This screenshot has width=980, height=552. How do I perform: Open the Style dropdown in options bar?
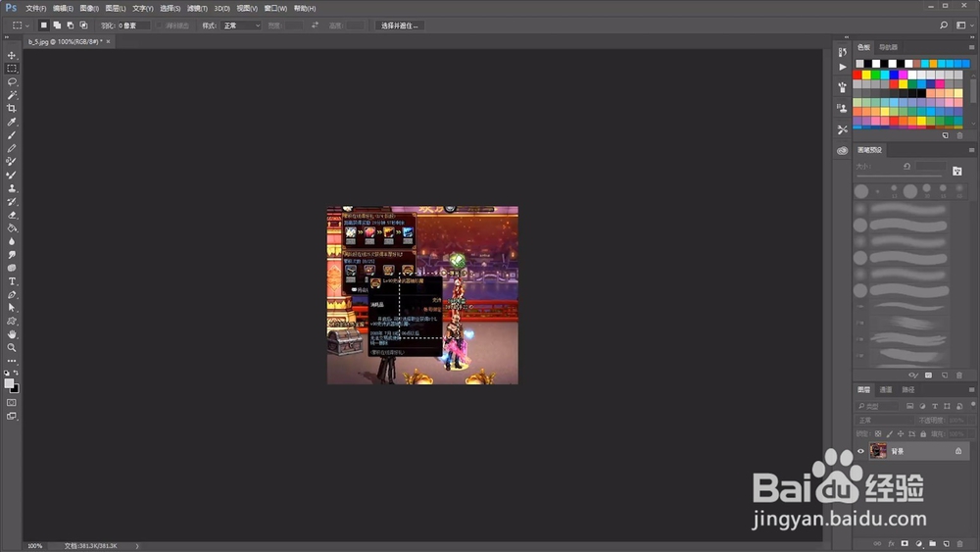click(241, 25)
